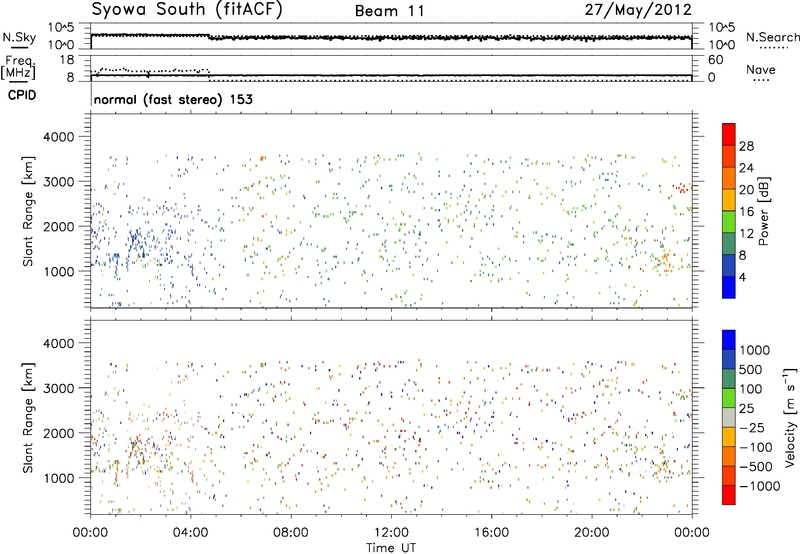Screen dimensions: 800x554
Task: Click the 08:00 time axis tick label
Action: click(x=291, y=533)
